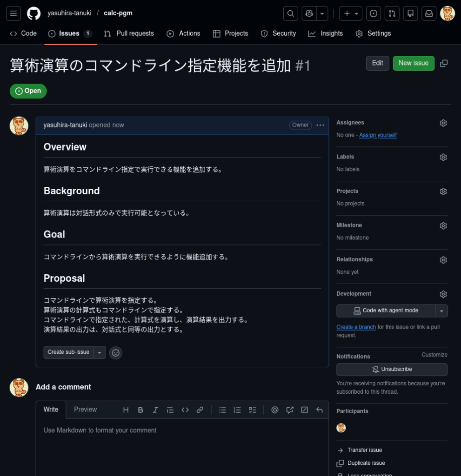Click the Assignees gear icon
This screenshot has height=476, width=461.
[x=443, y=123]
